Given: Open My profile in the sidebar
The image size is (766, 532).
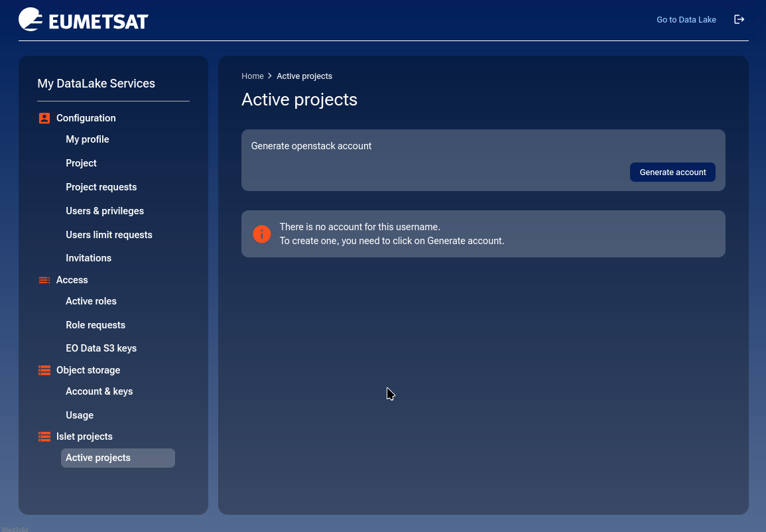Looking at the screenshot, I should pos(88,139).
